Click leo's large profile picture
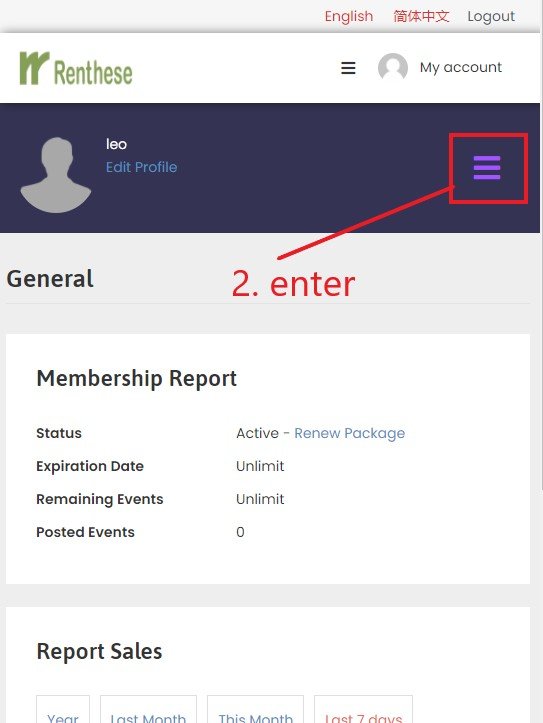This screenshot has height=723, width=543. coord(56,175)
